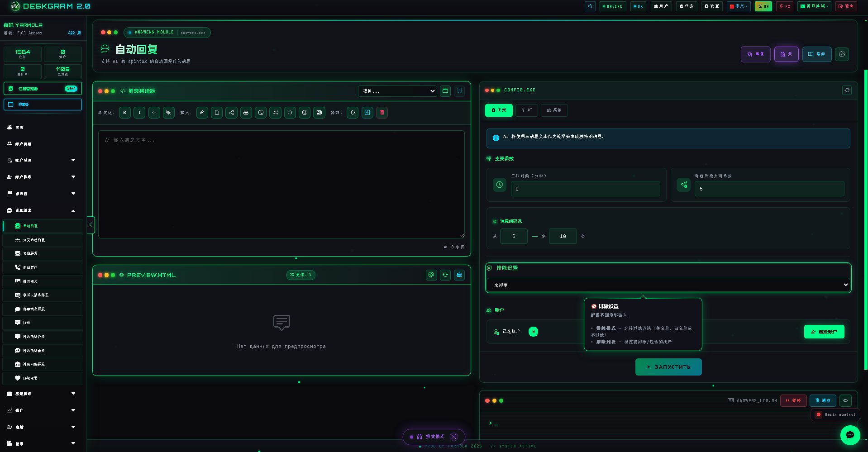
Task: Toggle FX effects button
Action: [785, 6]
